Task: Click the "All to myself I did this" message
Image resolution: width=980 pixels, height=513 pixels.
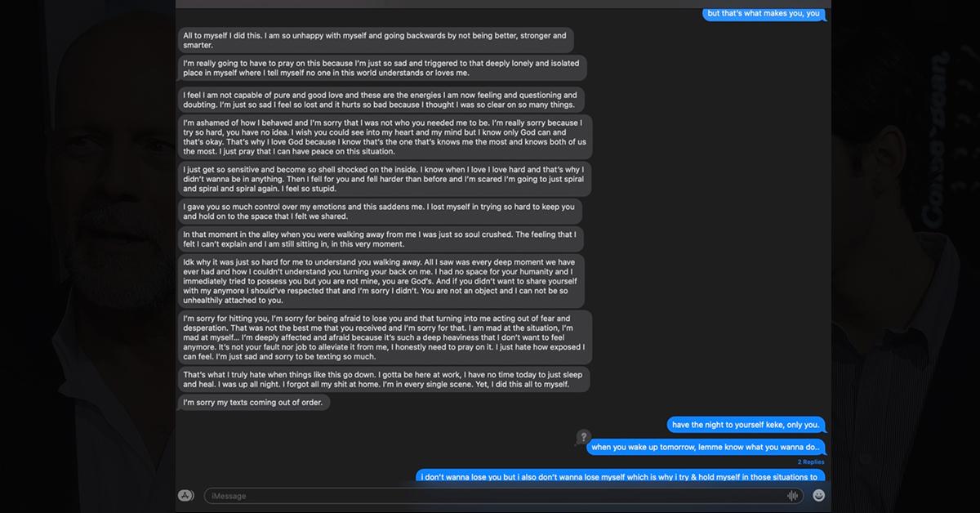Action: (376, 41)
